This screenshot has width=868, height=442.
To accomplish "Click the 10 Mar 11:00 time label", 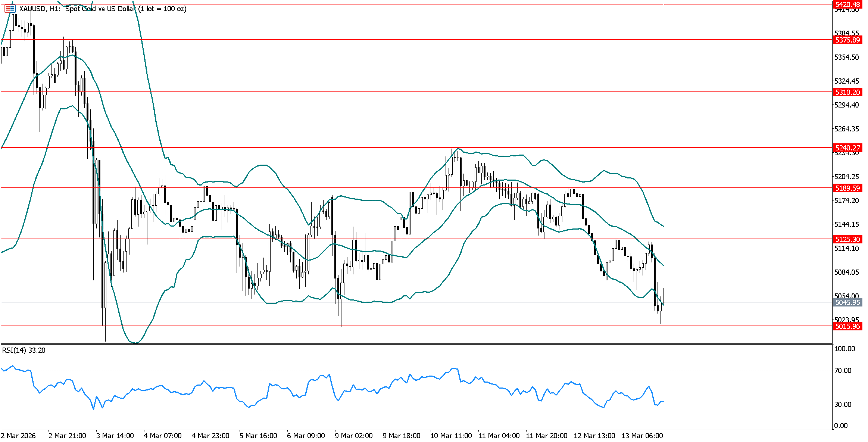I will tap(451, 436).
